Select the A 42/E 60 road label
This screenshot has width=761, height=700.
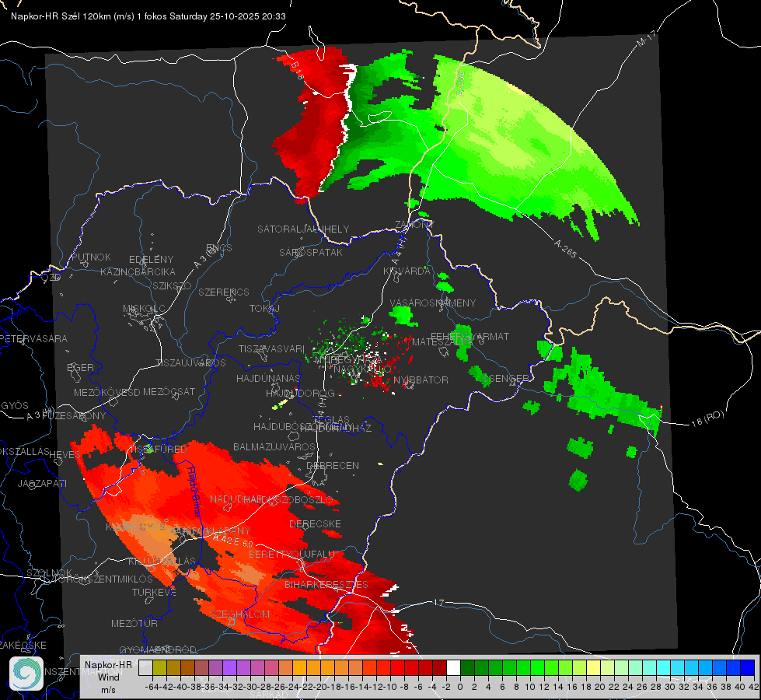tap(234, 541)
